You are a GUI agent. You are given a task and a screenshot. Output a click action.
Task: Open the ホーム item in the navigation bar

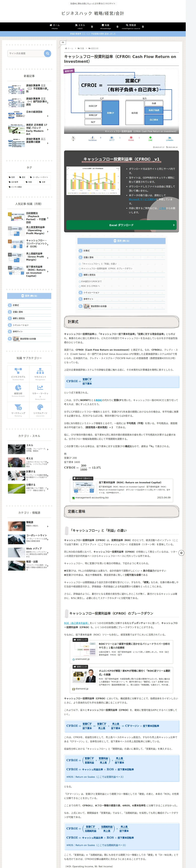point(55,26)
